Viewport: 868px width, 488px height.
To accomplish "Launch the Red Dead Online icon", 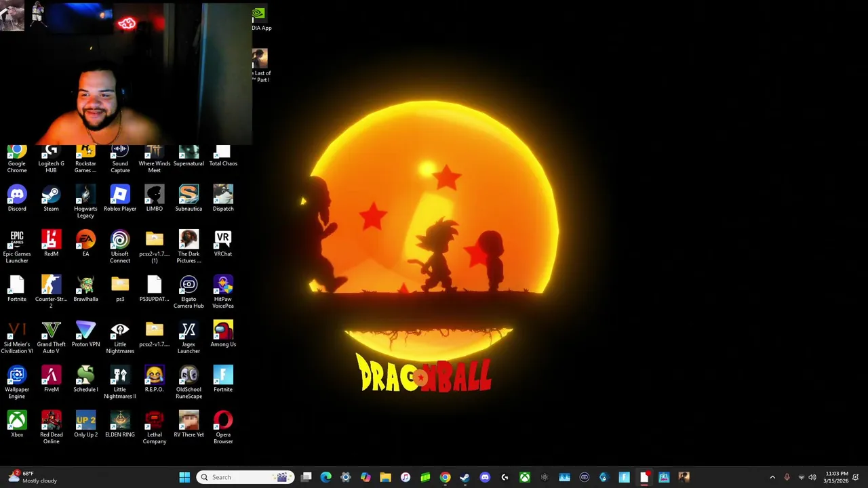I will coord(51,428).
